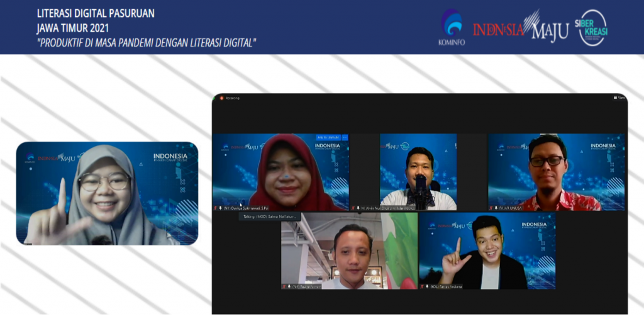Select FAJAR UNUSA's video tile
Viewport: 644px width, 316px height.
(x=557, y=171)
